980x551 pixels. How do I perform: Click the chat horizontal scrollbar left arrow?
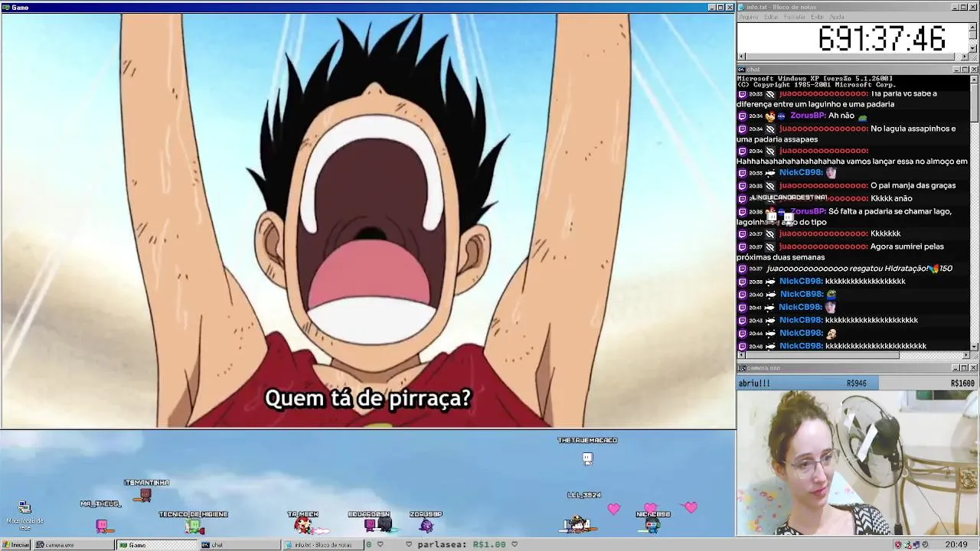[741, 355]
